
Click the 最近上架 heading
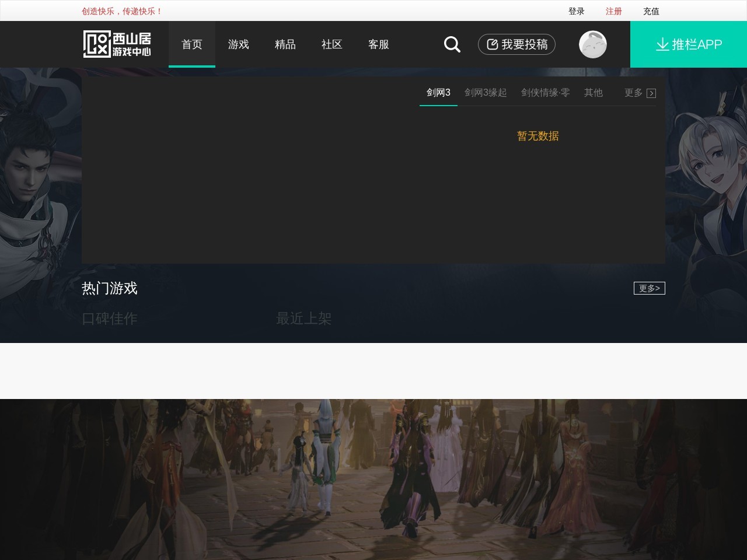(x=304, y=318)
